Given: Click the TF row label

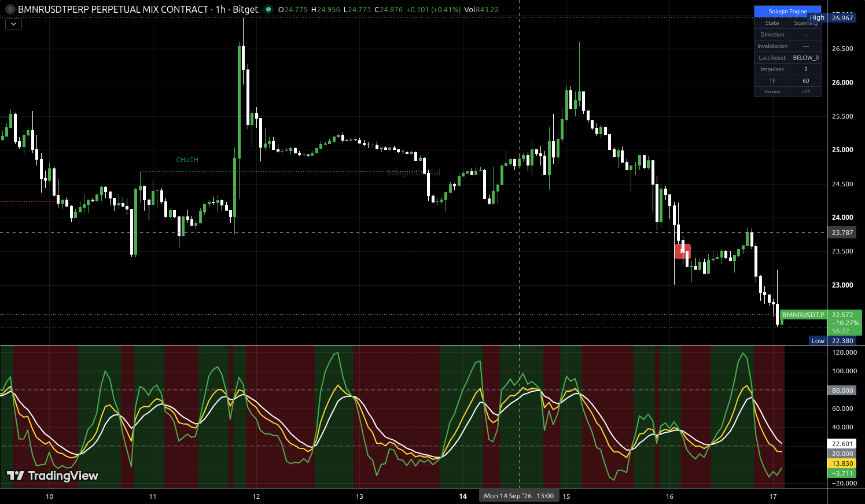Looking at the screenshot, I should point(772,81).
